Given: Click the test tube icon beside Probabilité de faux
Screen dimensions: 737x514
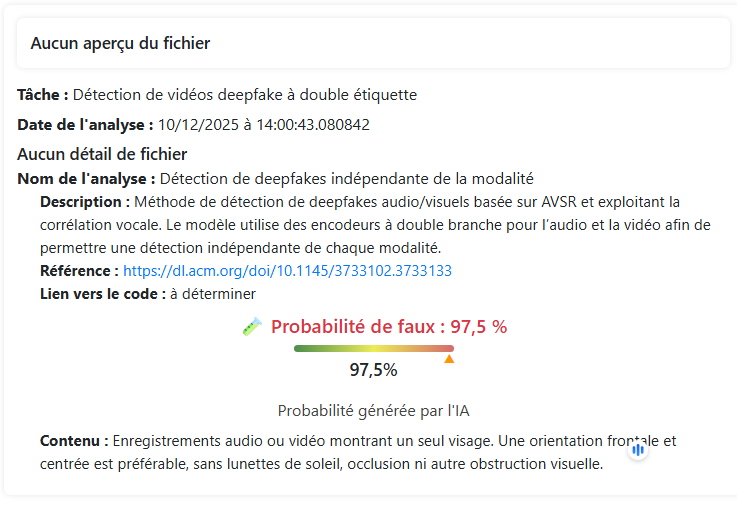Looking at the screenshot, I should [x=252, y=327].
